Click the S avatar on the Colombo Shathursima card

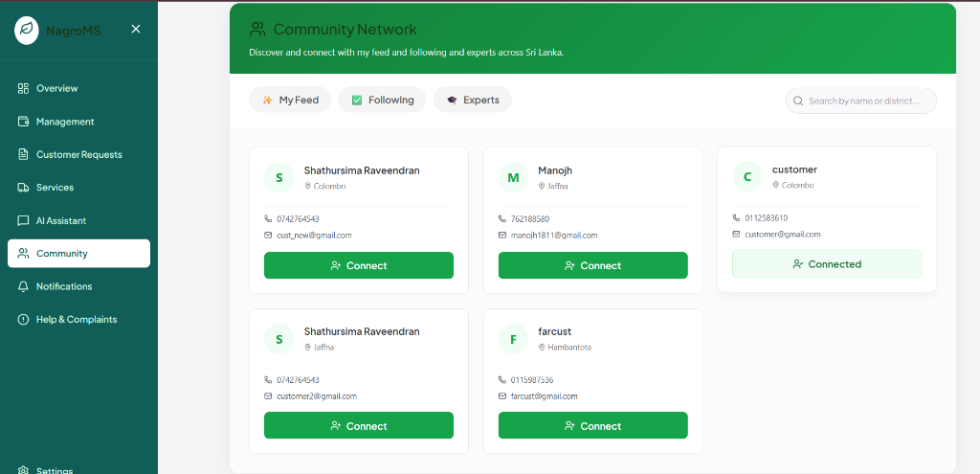coord(279,177)
